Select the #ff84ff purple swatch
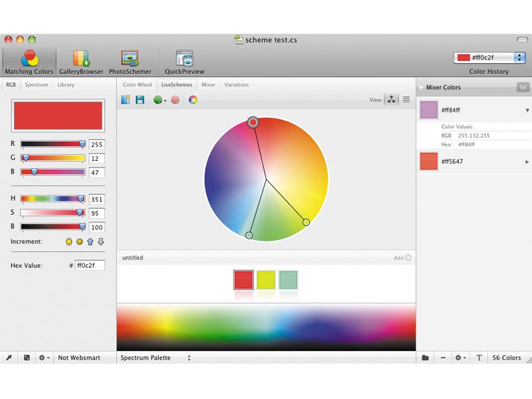The image size is (532, 399). [x=428, y=109]
